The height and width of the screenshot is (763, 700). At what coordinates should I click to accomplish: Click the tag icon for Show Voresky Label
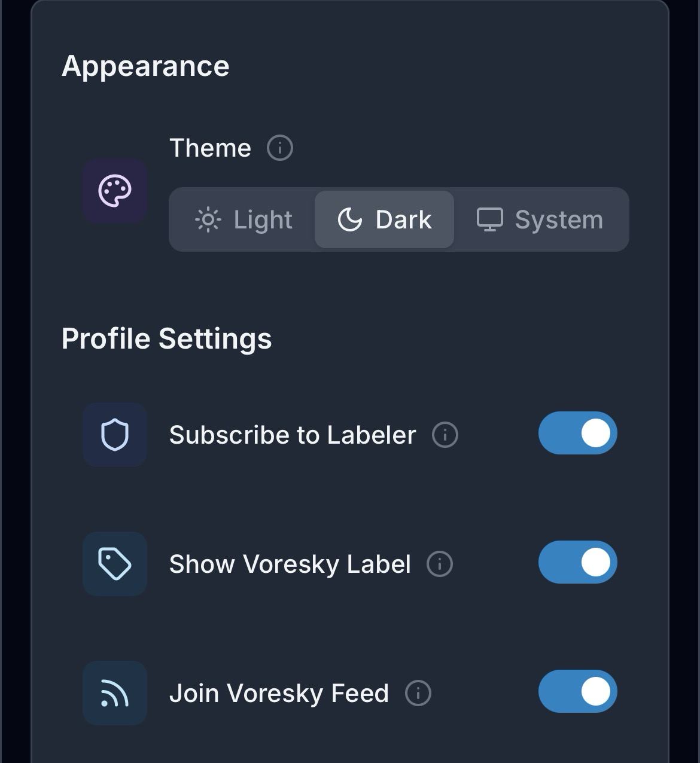click(x=115, y=564)
